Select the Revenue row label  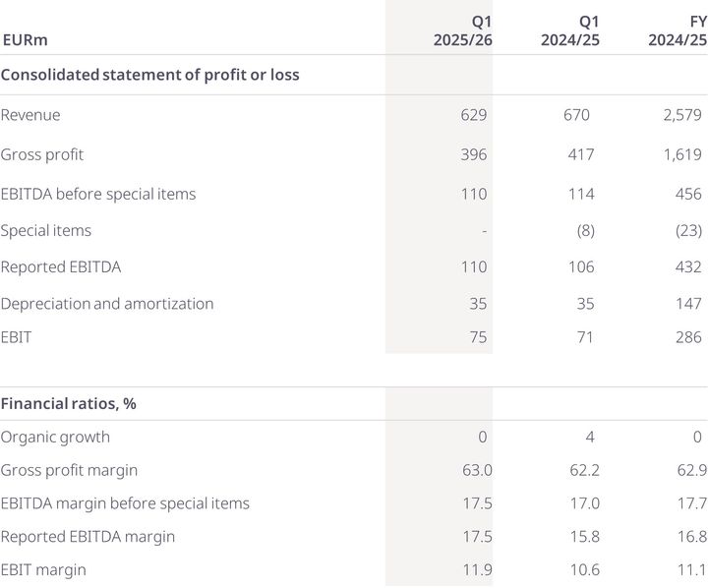(30, 115)
